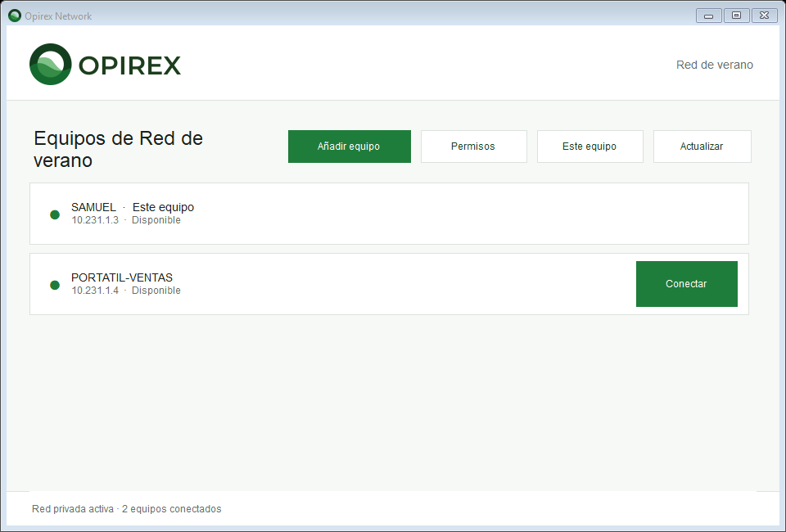Screen dimensions: 786x532
Task: Close the Opirex Network window
Action: (764, 16)
